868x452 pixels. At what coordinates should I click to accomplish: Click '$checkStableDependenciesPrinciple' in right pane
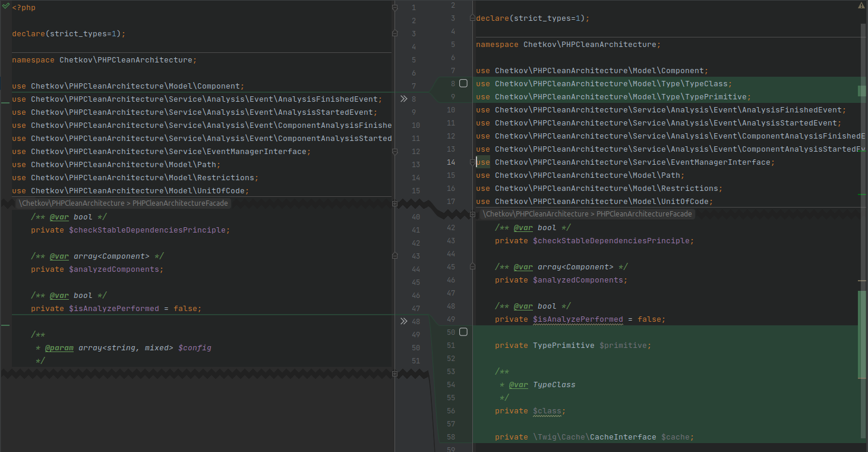611,241
